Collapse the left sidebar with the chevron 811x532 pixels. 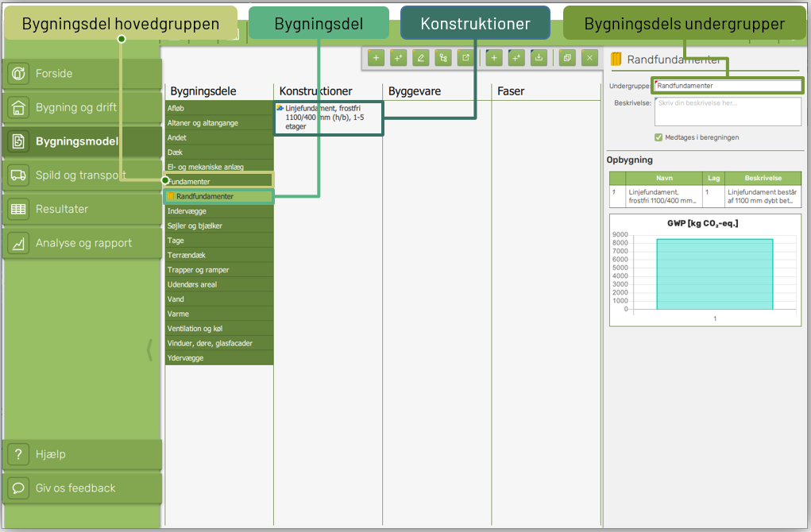point(149,350)
